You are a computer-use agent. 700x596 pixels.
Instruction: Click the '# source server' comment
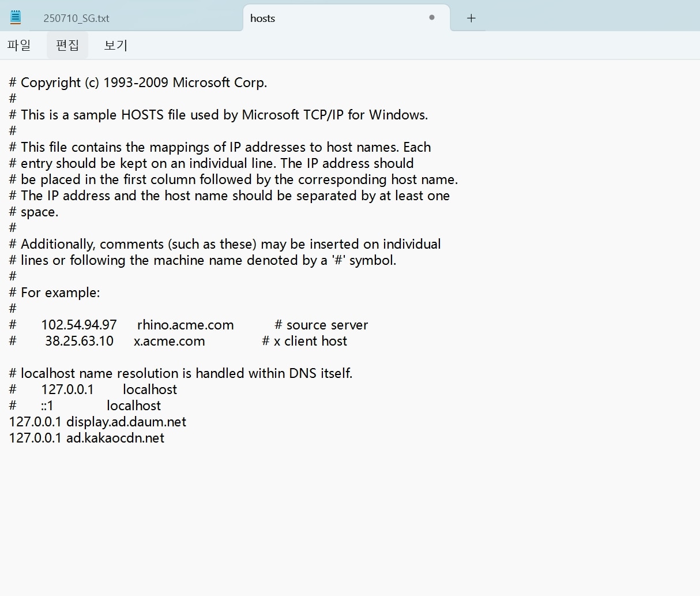(x=321, y=325)
